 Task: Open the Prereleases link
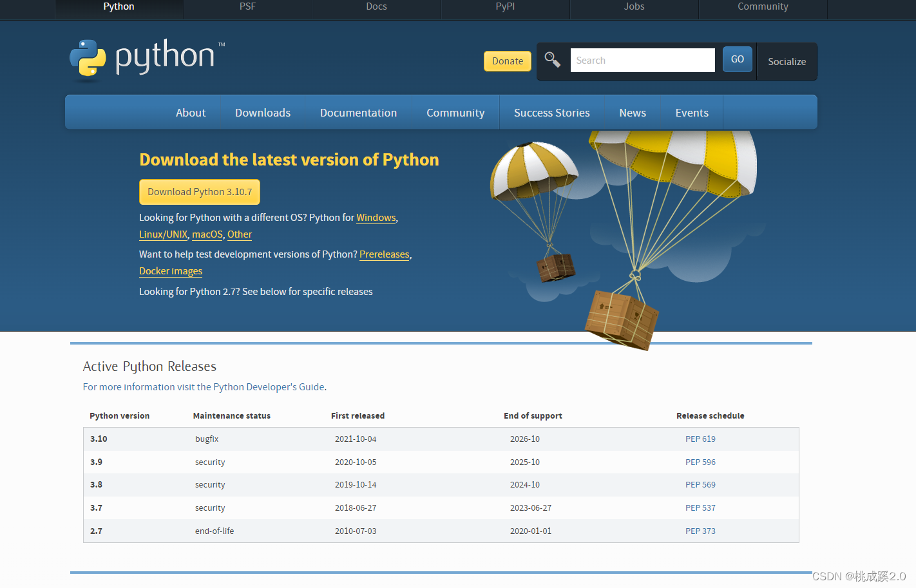[384, 254]
